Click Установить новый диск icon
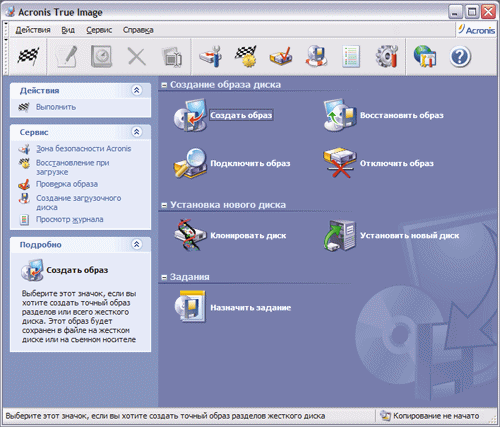 (x=340, y=235)
